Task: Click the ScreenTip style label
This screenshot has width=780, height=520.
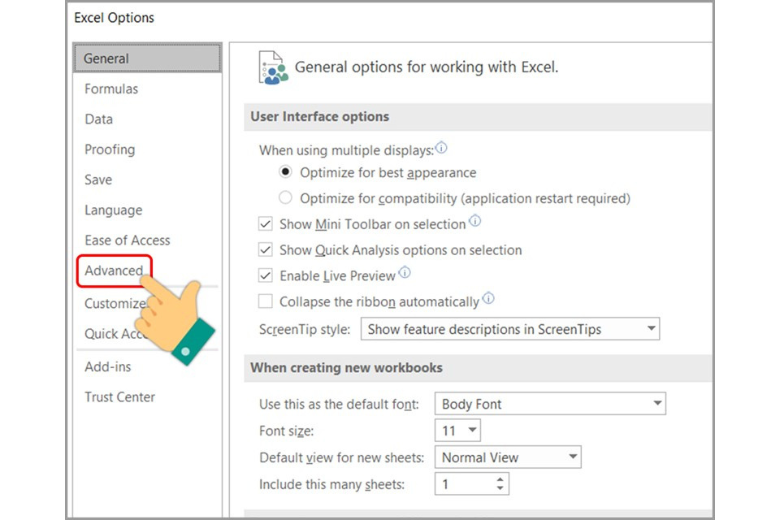Action: coord(304,329)
